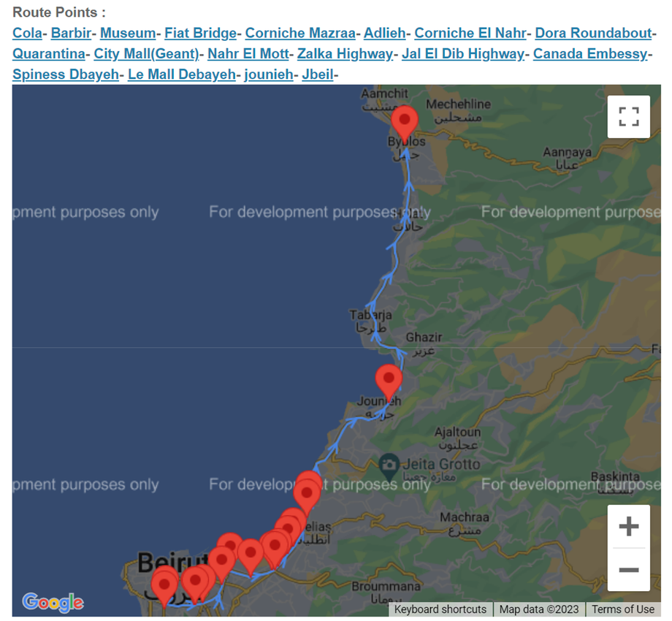Open the Fiat Bridge link
The height and width of the screenshot is (621, 672).
[x=200, y=33]
